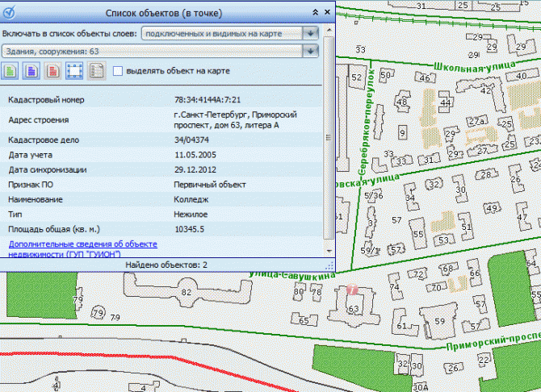Click the green document icon in panel toolbar
This screenshot has height=392, width=541.
11,71
